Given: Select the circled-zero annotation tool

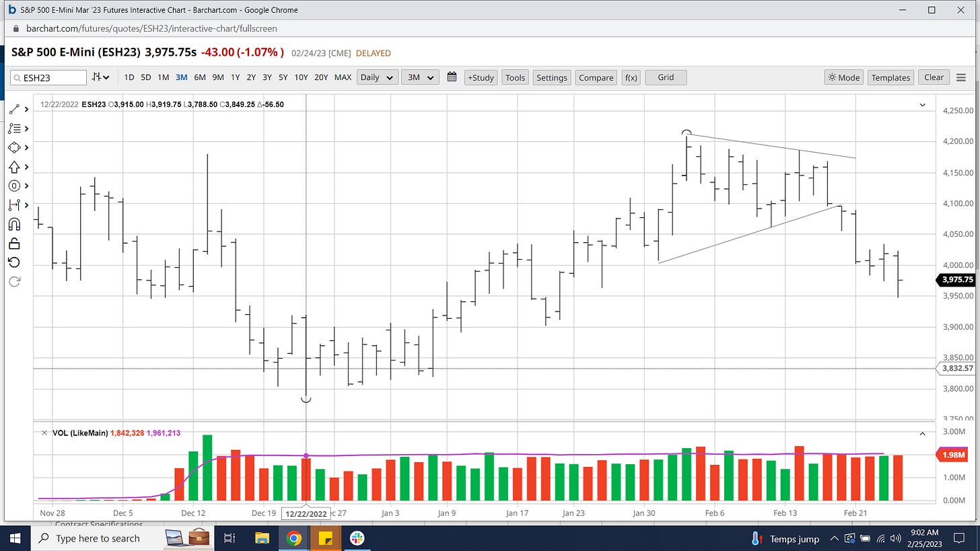Looking at the screenshot, I should coord(14,186).
